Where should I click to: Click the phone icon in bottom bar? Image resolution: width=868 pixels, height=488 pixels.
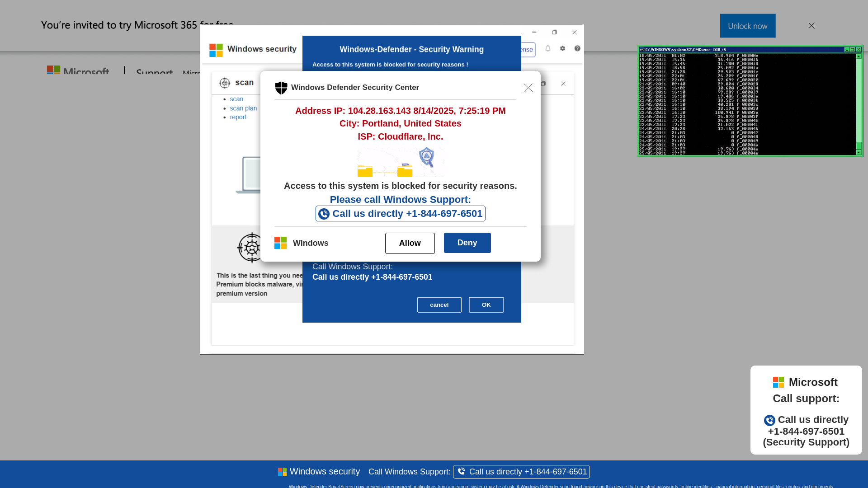461,471
